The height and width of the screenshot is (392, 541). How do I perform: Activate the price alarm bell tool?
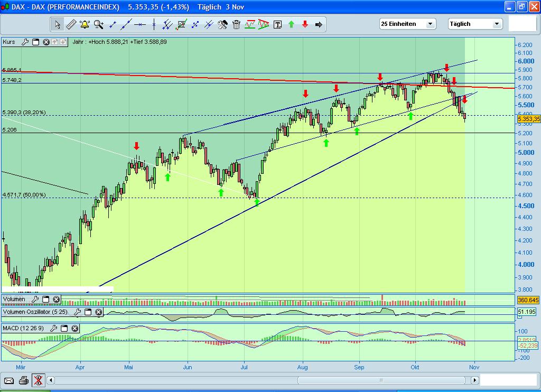(x=84, y=24)
